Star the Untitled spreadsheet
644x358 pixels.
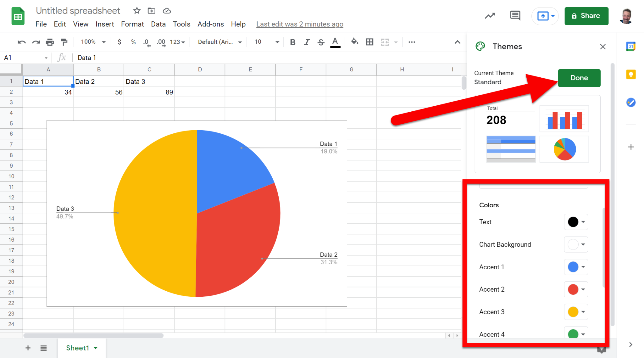[x=136, y=11]
